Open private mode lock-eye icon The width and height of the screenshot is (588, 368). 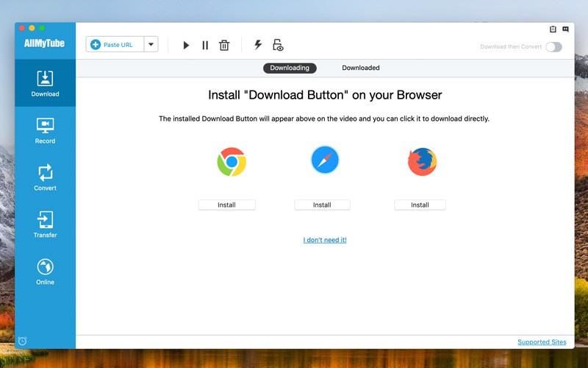pyautogui.click(x=278, y=45)
